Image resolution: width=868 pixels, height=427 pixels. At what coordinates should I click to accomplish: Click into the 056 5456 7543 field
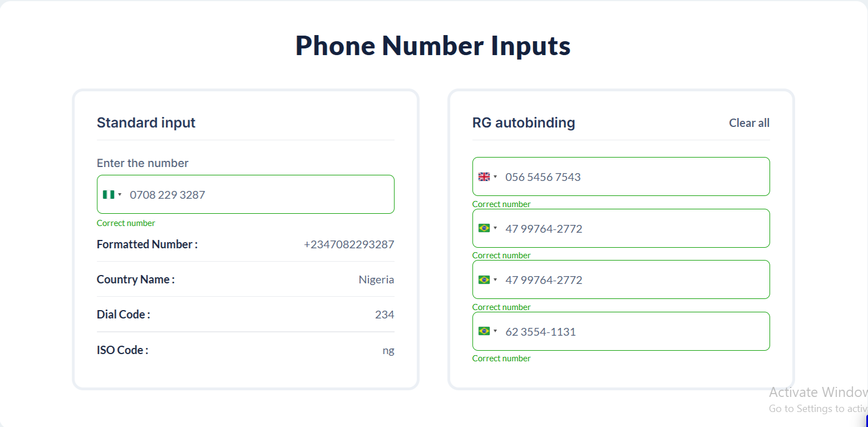point(629,177)
